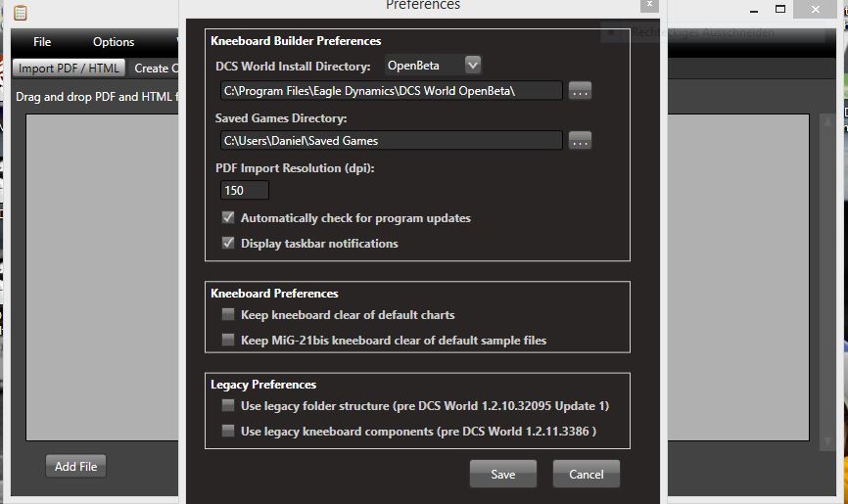Click the Drag and drop PDF and HTML instruction text
848x504 pixels.
point(97,97)
